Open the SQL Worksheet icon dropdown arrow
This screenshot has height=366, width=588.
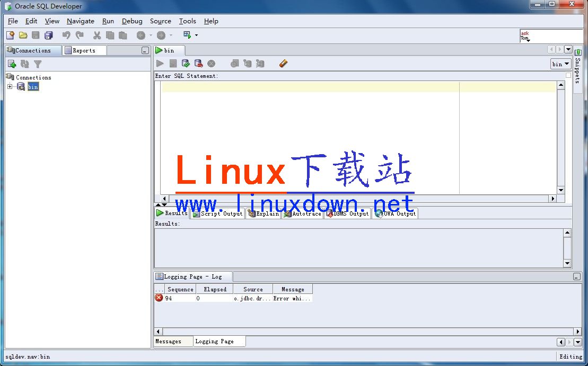click(x=196, y=35)
